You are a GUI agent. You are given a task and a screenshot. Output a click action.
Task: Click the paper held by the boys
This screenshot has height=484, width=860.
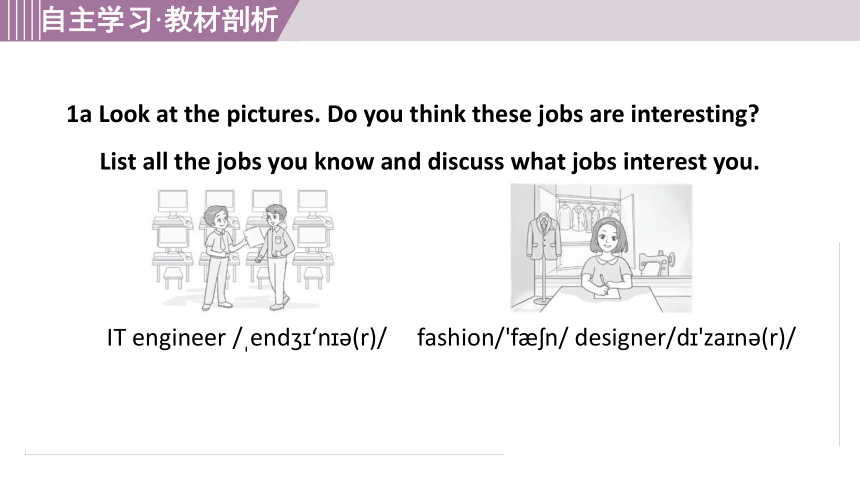[x=253, y=238]
